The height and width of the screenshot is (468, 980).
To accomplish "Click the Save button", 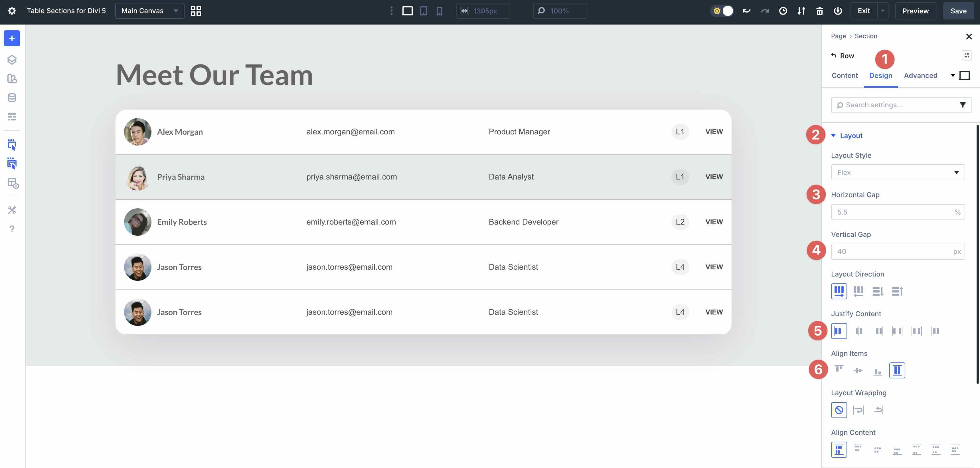I will (x=958, y=11).
